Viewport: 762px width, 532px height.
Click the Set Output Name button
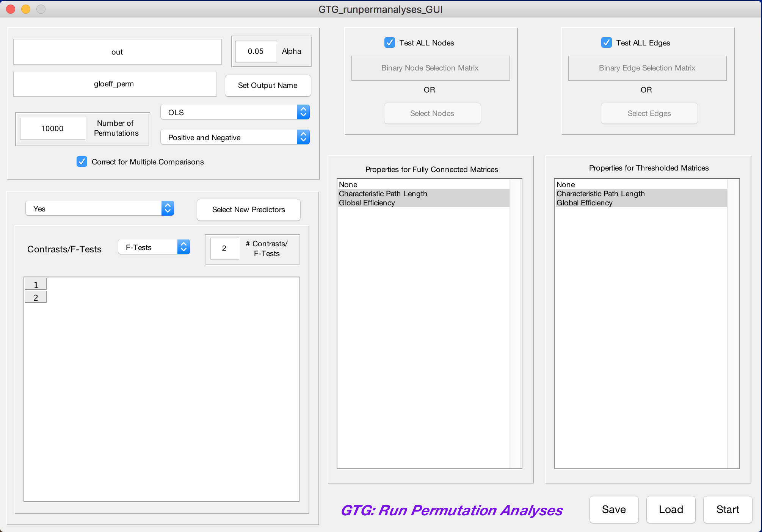[268, 86]
